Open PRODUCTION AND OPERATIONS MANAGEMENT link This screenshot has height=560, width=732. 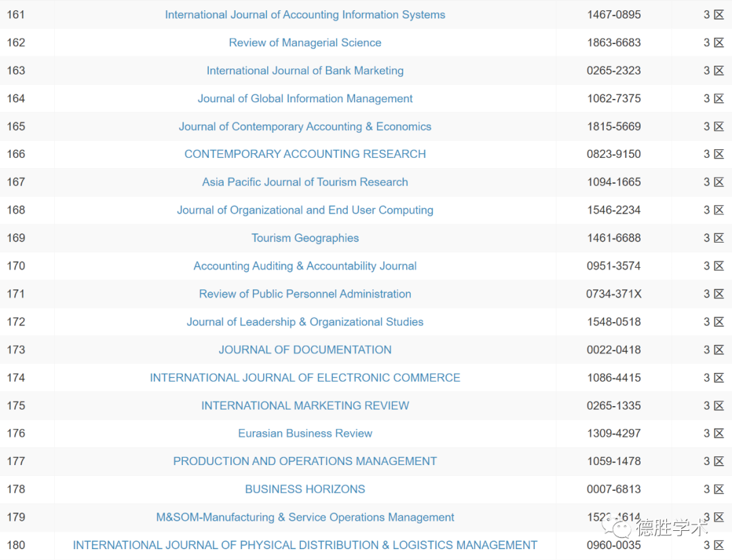[x=305, y=462]
